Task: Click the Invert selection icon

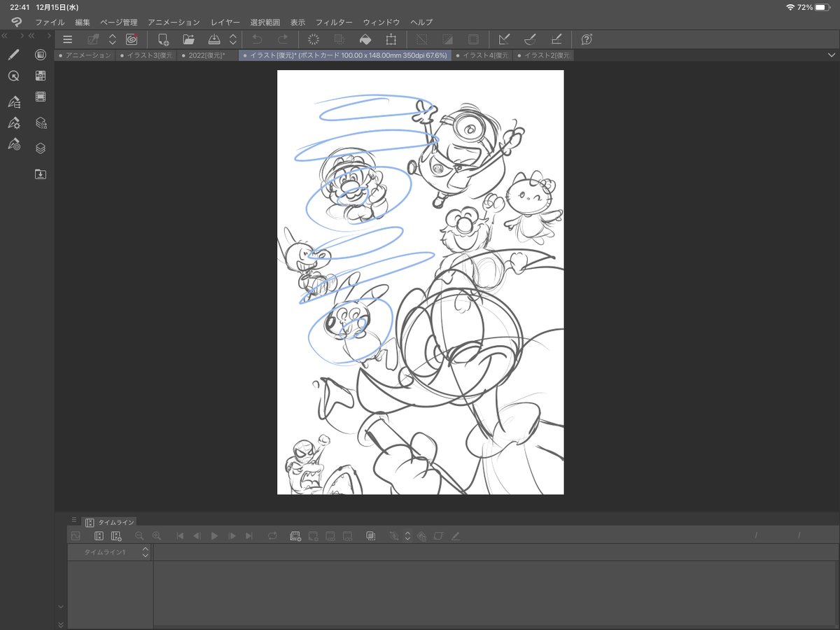Action: pyautogui.click(x=448, y=40)
